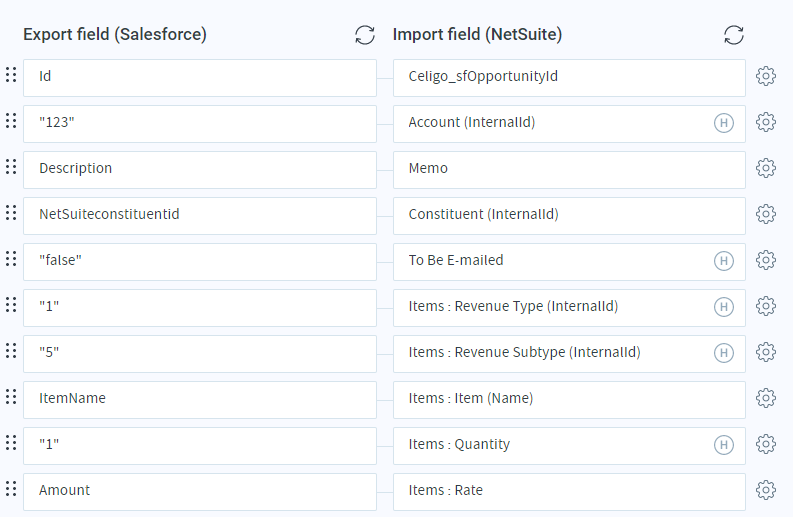Edit the Memo import field
793x517 pixels.
coord(569,170)
